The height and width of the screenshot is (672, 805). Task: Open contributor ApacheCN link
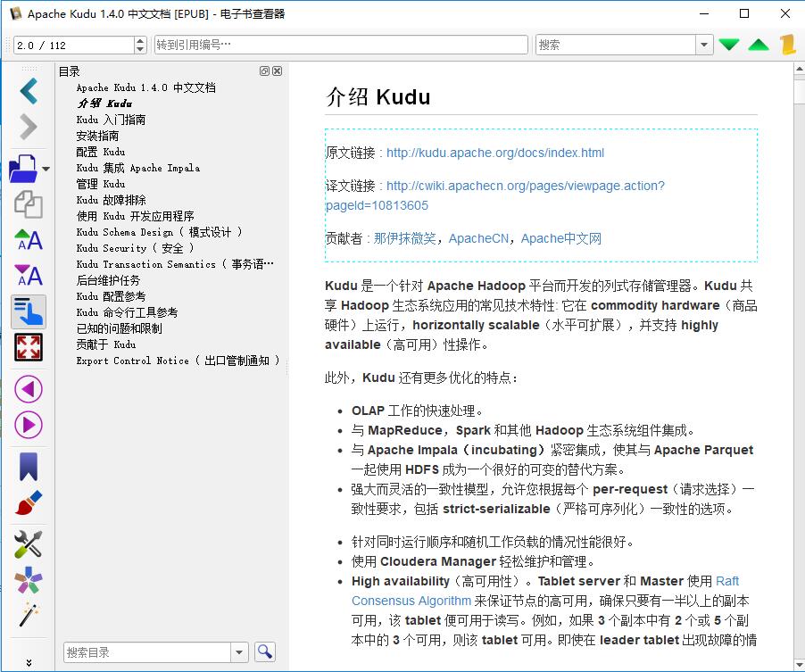[x=478, y=238]
